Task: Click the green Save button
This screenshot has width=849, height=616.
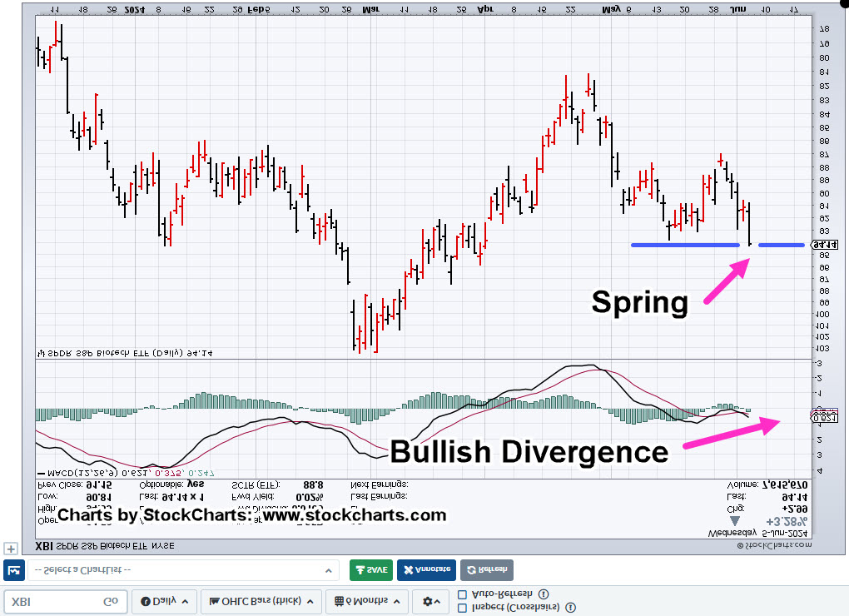Action: point(371,570)
